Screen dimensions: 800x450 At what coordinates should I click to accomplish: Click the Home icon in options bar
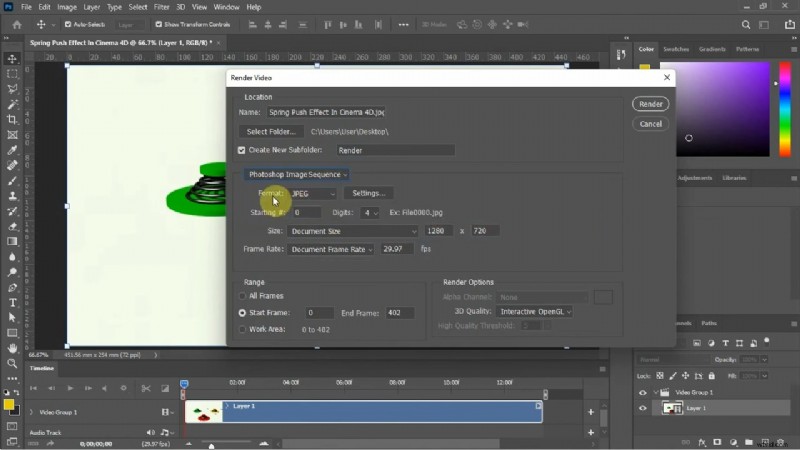(17, 24)
